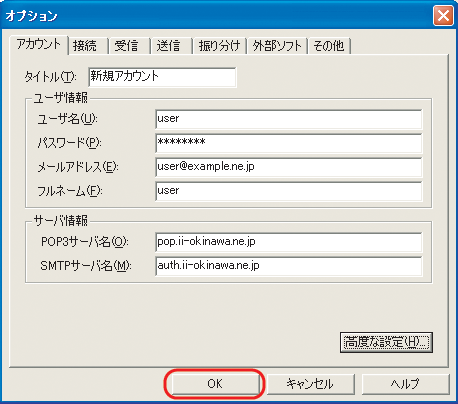Click the オプション title bar text
Image resolution: width=458 pixels, height=404 pixels.
pyautogui.click(x=32, y=16)
